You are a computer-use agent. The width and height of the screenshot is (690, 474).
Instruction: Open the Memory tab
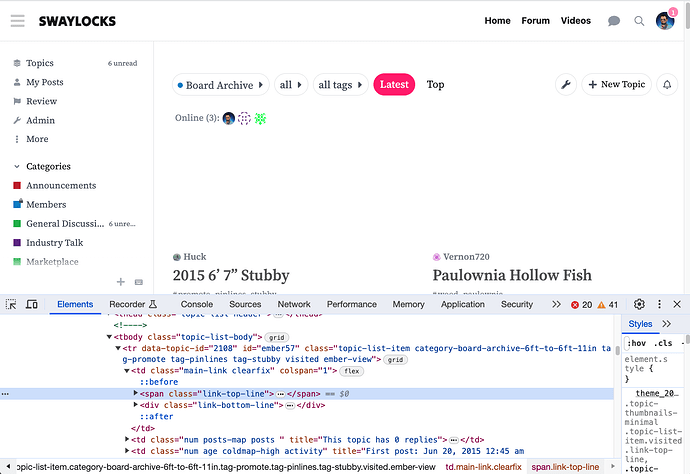click(x=408, y=304)
